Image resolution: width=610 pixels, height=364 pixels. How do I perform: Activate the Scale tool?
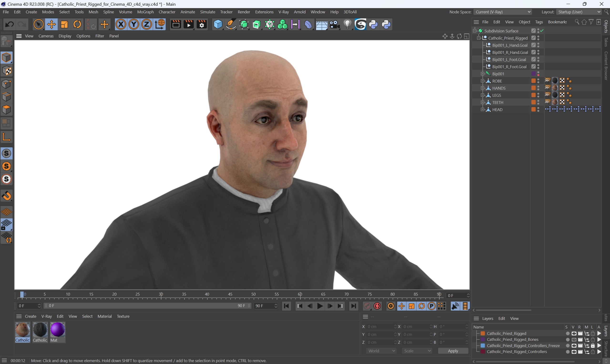click(x=64, y=24)
